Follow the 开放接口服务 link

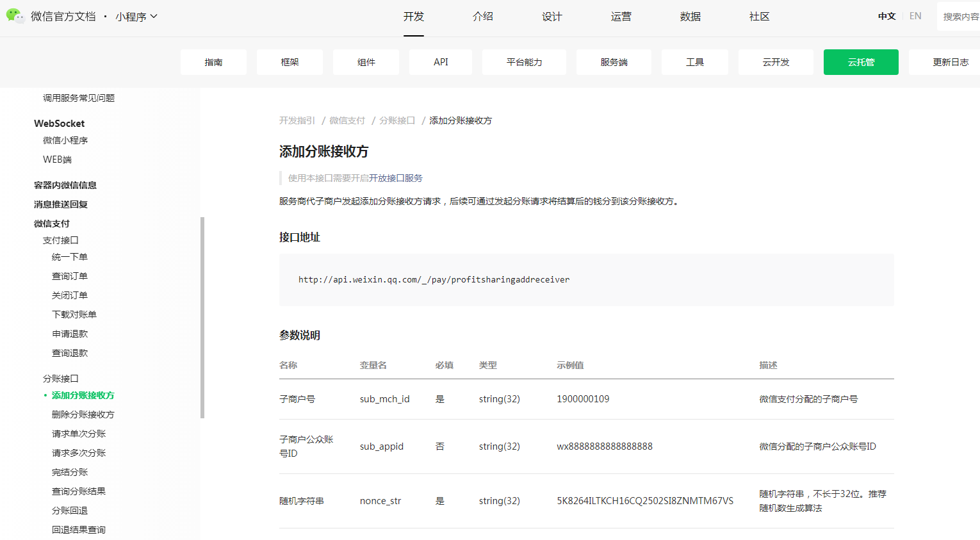click(x=396, y=178)
